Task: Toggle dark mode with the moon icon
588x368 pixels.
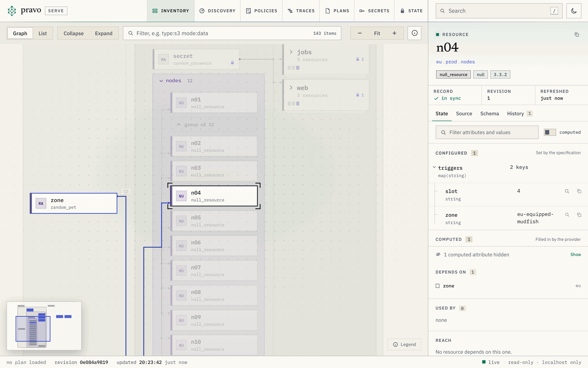Action: (x=574, y=11)
